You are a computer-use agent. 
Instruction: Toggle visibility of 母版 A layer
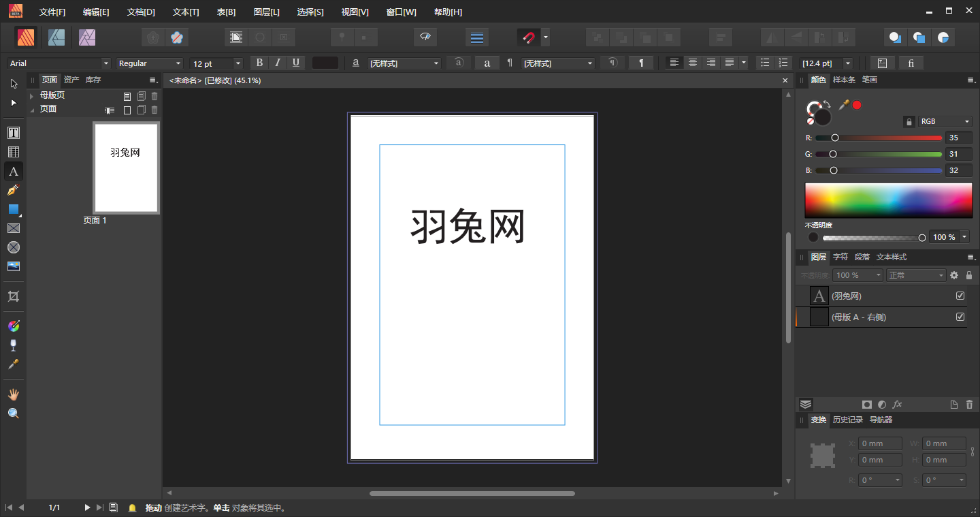click(x=960, y=317)
